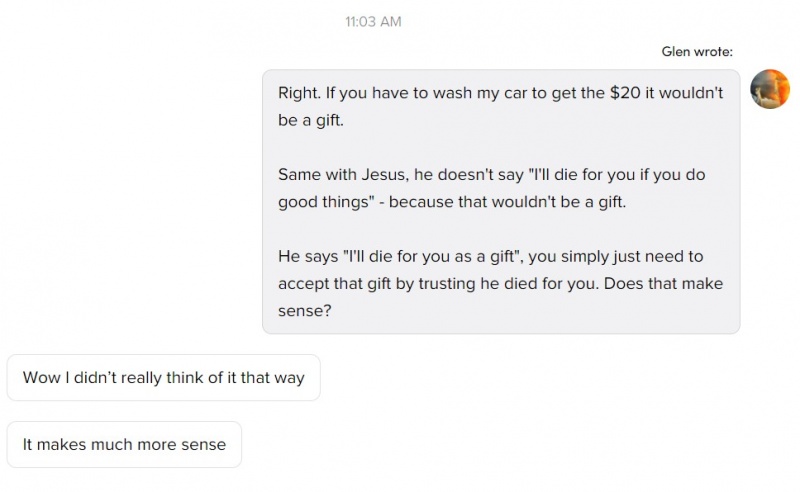
Task: Click the word "Wow" in the reply
Action: point(41,378)
